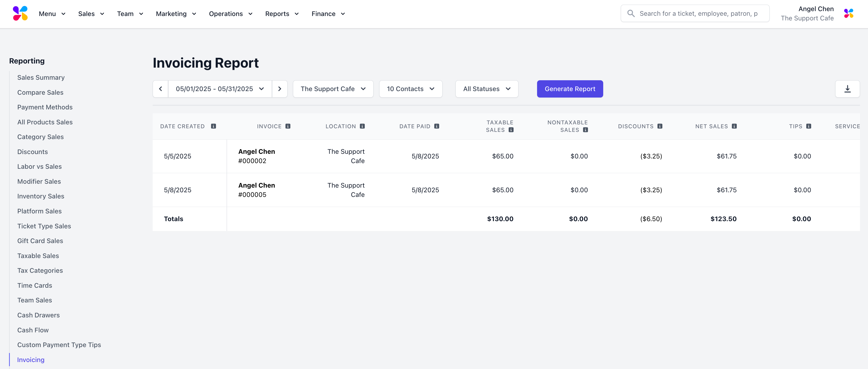Open invoice #000005 for Angel Chen
The width and height of the screenshot is (868, 369).
point(257,190)
